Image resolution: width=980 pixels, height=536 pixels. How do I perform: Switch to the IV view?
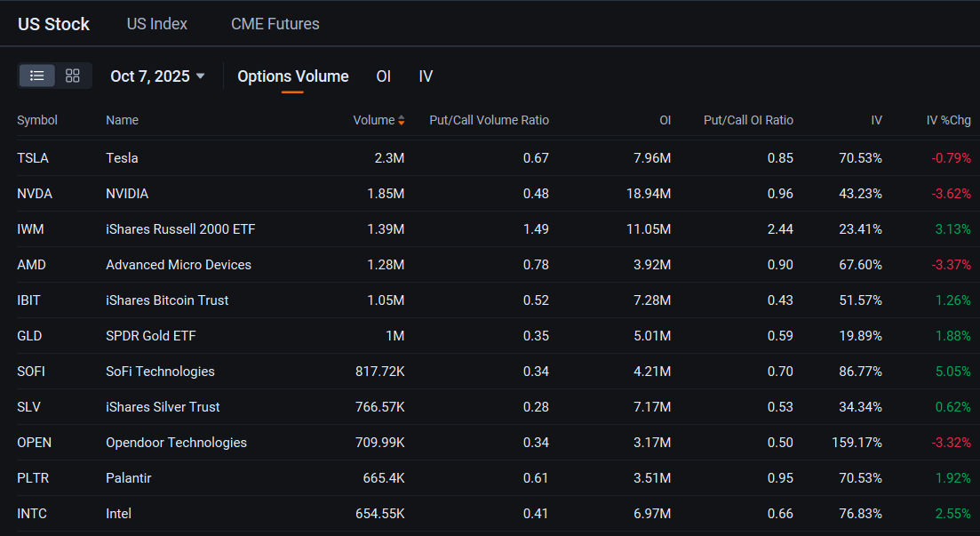426,76
